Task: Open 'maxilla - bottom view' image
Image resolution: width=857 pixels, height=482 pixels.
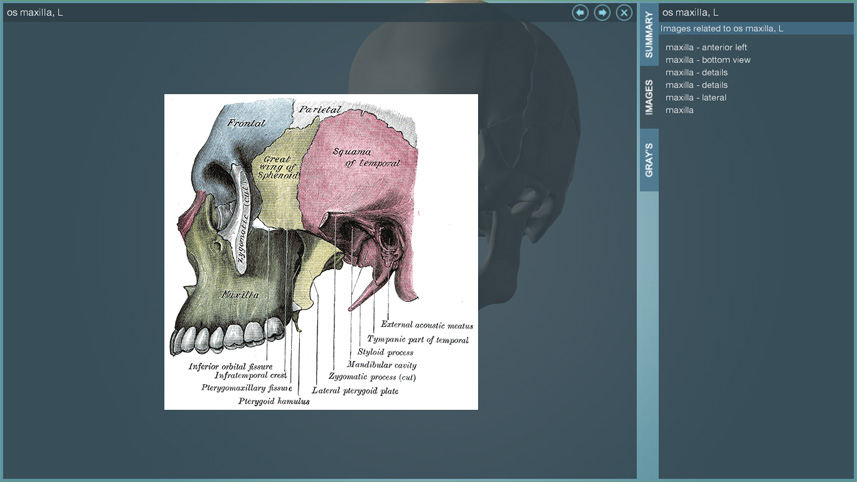Action: (708, 60)
